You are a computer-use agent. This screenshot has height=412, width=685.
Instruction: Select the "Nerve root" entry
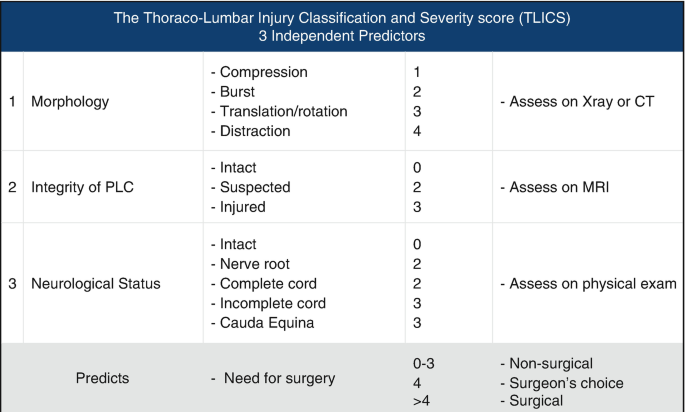pyautogui.click(x=254, y=264)
